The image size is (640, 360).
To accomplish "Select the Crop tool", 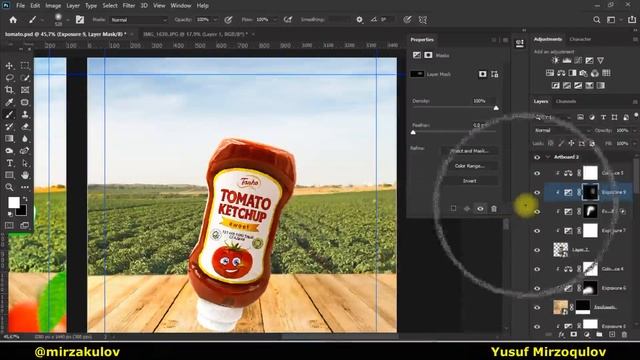I will click(9, 90).
